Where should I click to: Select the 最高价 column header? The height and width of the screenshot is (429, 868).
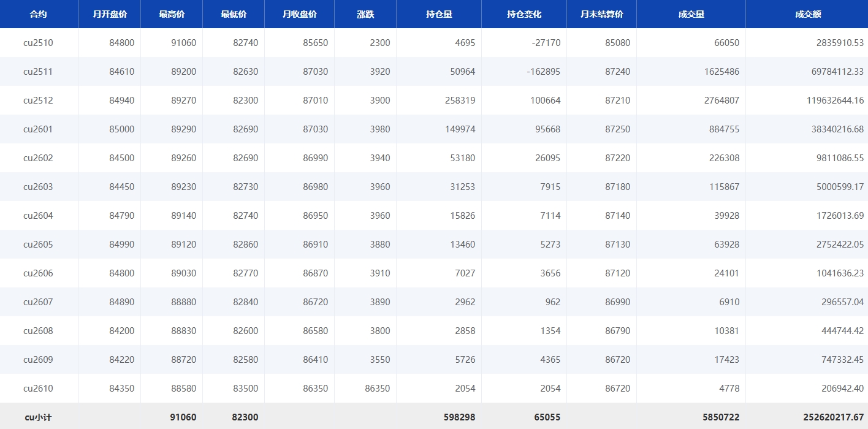[172, 14]
